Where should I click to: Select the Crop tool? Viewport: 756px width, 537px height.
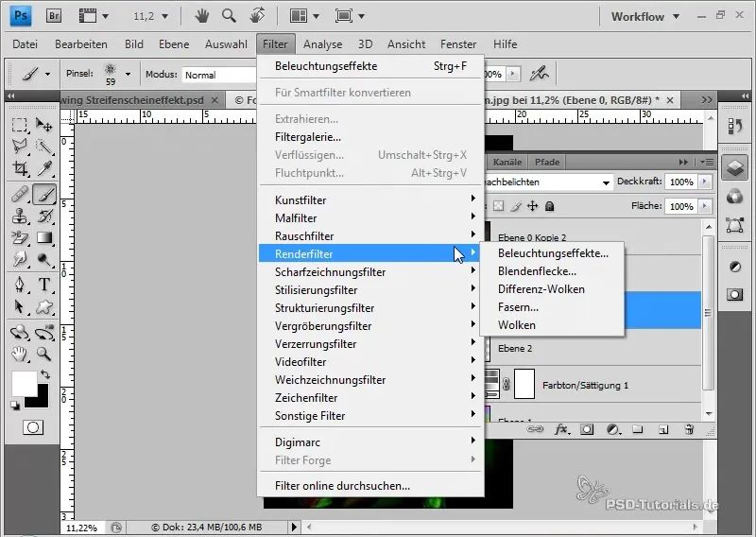(19, 168)
